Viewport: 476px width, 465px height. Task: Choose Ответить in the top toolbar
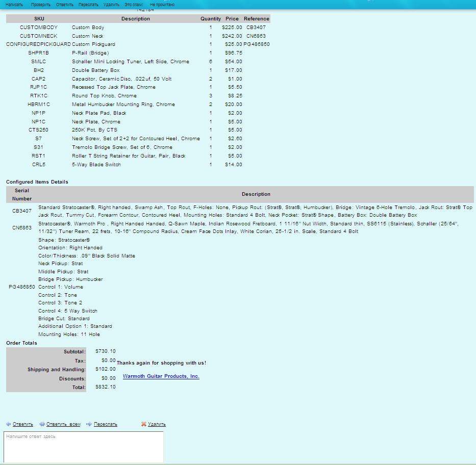tap(64, 5)
